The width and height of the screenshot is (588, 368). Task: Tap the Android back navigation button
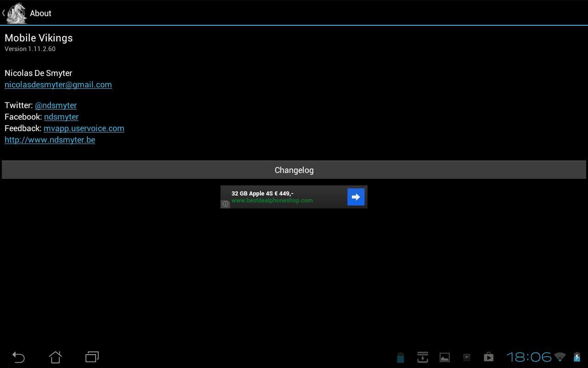click(18, 357)
